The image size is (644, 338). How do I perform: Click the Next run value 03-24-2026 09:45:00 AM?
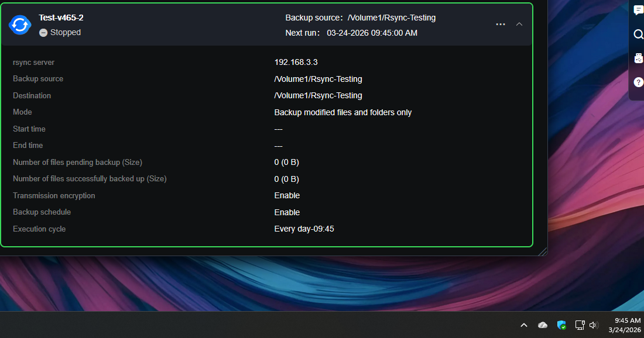coord(372,33)
